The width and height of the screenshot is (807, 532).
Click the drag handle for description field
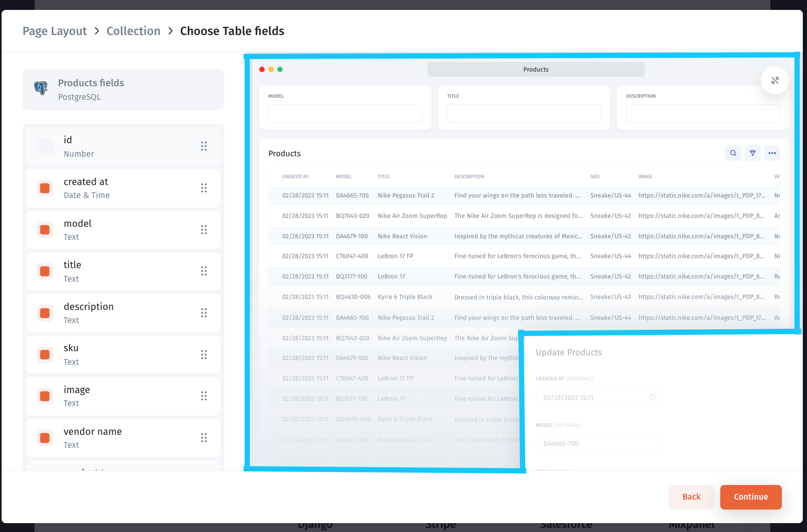point(204,313)
